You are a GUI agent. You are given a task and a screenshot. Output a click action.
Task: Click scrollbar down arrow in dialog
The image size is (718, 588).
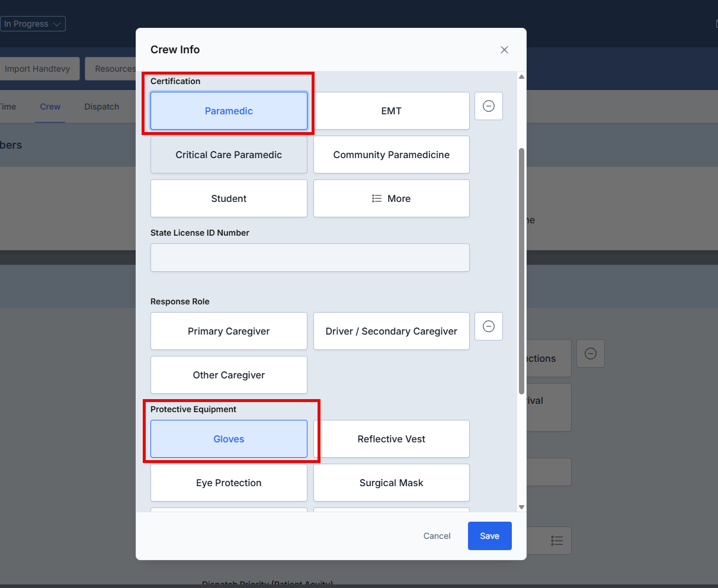[x=521, y=507]
